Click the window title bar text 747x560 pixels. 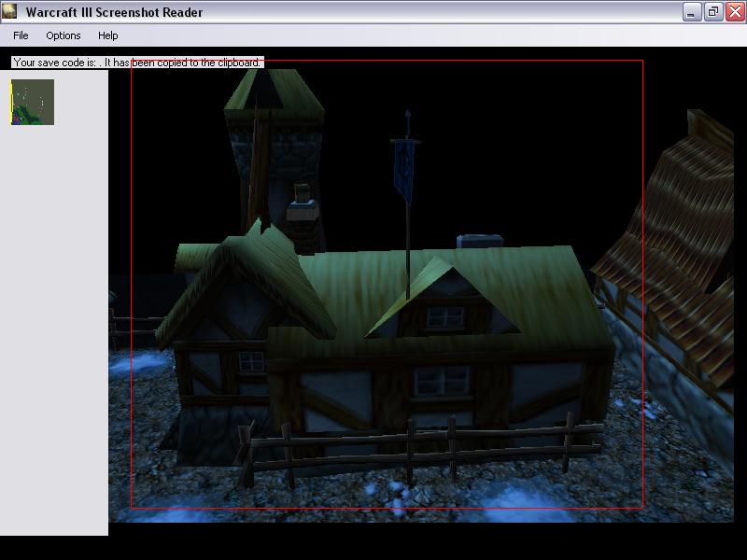click(114, 12)
